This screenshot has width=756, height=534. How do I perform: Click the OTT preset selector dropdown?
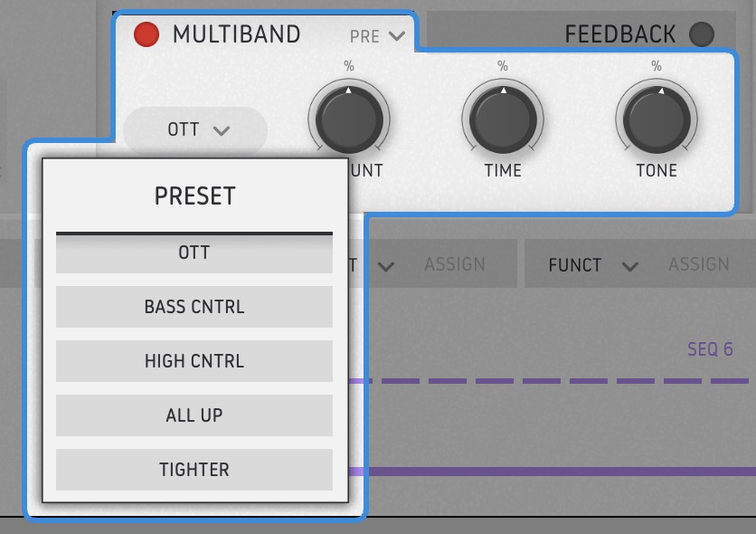click(x=196, y=130)
